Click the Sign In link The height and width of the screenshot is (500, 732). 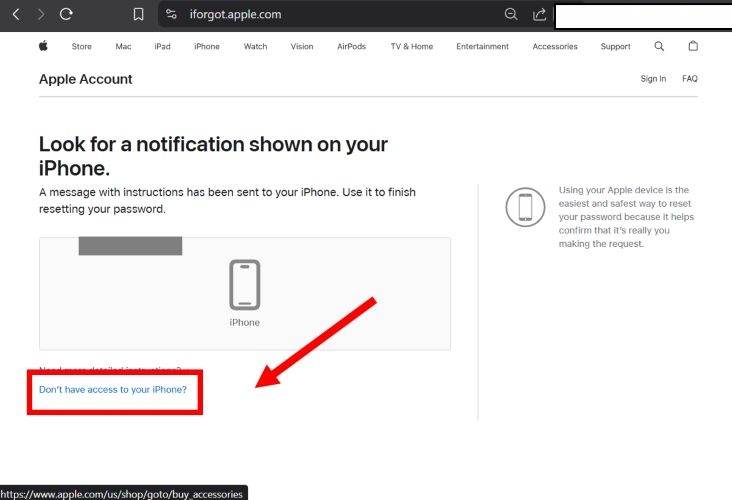tap(653, 79)
